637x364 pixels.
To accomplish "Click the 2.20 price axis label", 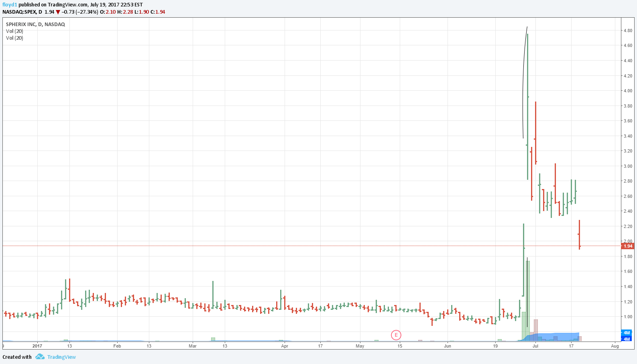I will [x=628, y=226].
